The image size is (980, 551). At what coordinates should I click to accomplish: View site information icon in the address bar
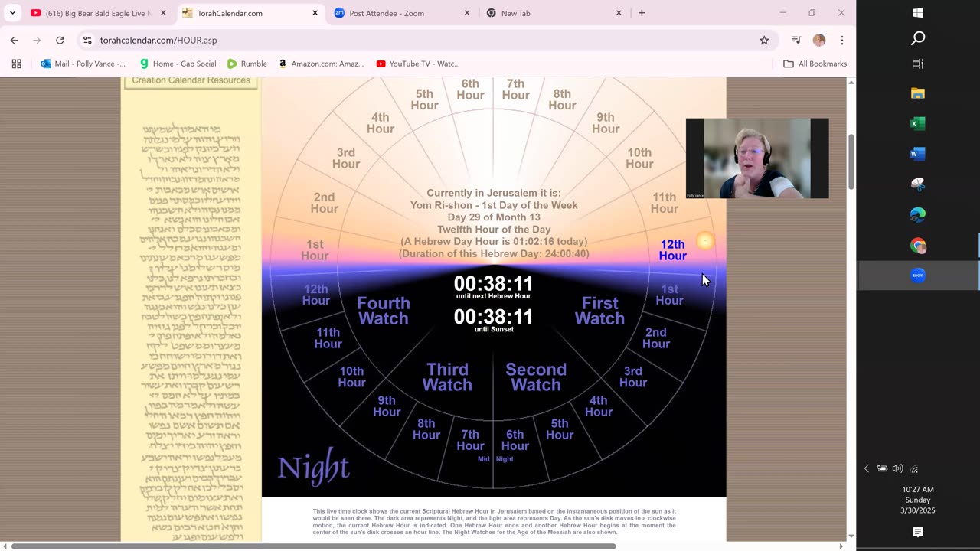pyautogui.click(x=87, y=40)
